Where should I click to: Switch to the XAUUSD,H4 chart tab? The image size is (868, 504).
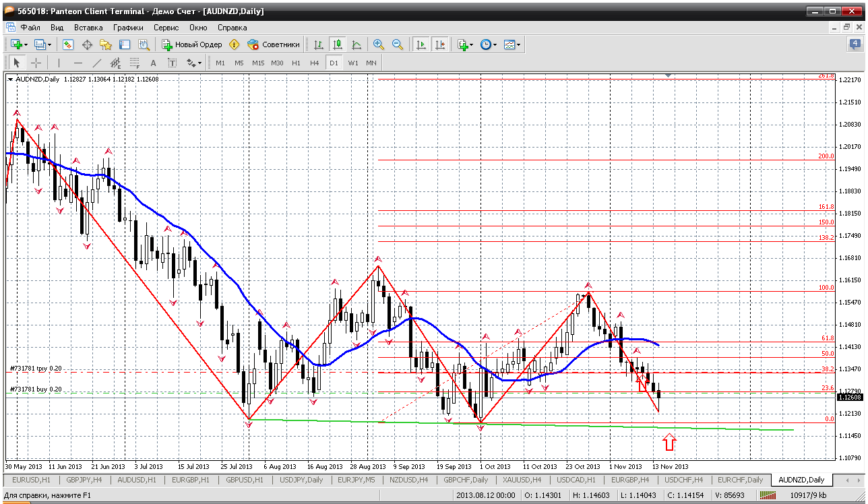point(522,480)
